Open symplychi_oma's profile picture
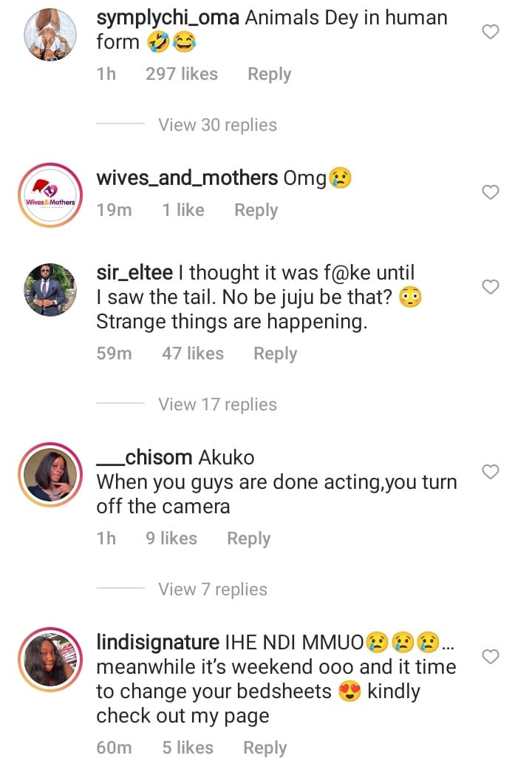 51,35
